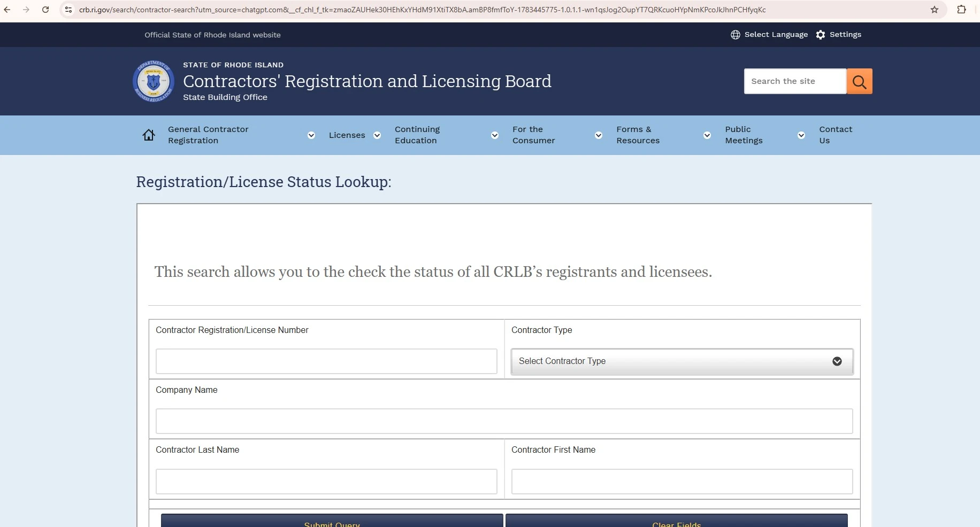Focus Contractor Last Name field
This screenshot has width=980, height=527.
point(326,482)
